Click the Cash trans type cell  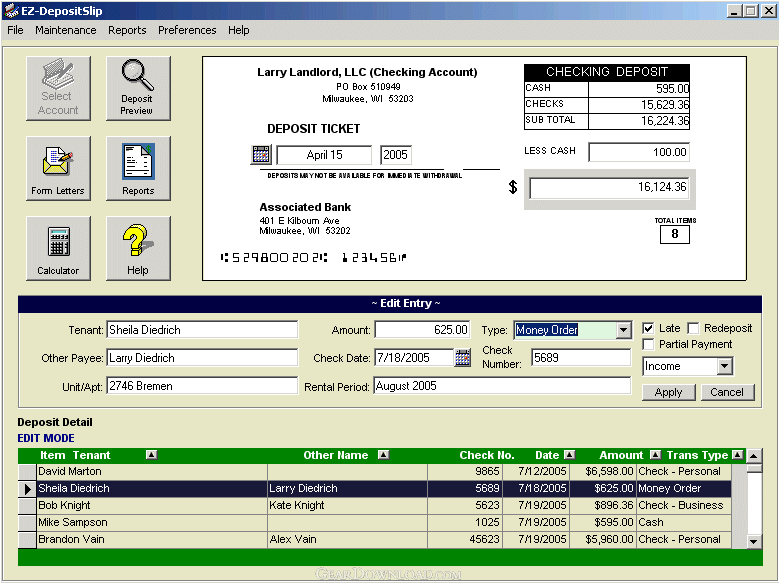684,522
